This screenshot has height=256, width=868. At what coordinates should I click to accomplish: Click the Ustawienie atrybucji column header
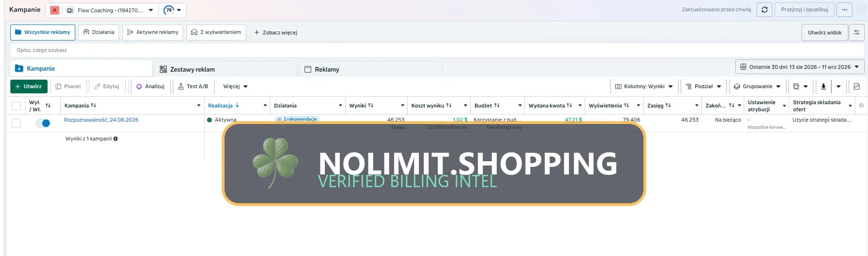tap(762, 106)
